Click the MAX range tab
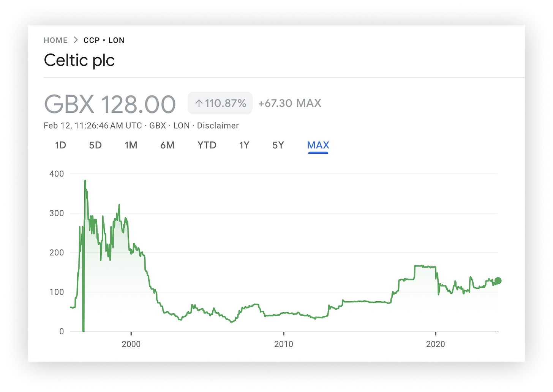The image size is (553, 392). 318,145
